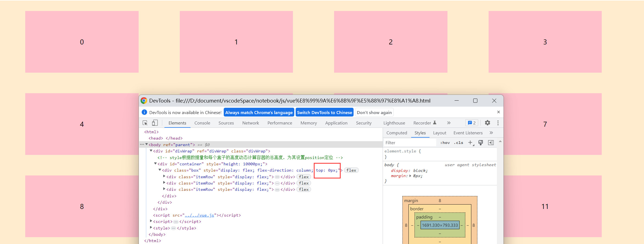Viewport: 644px width, 244px height.
Task: Click the Chrome logo in DevTools title bar
Action: pyautogui.click(x=144, y=101)
